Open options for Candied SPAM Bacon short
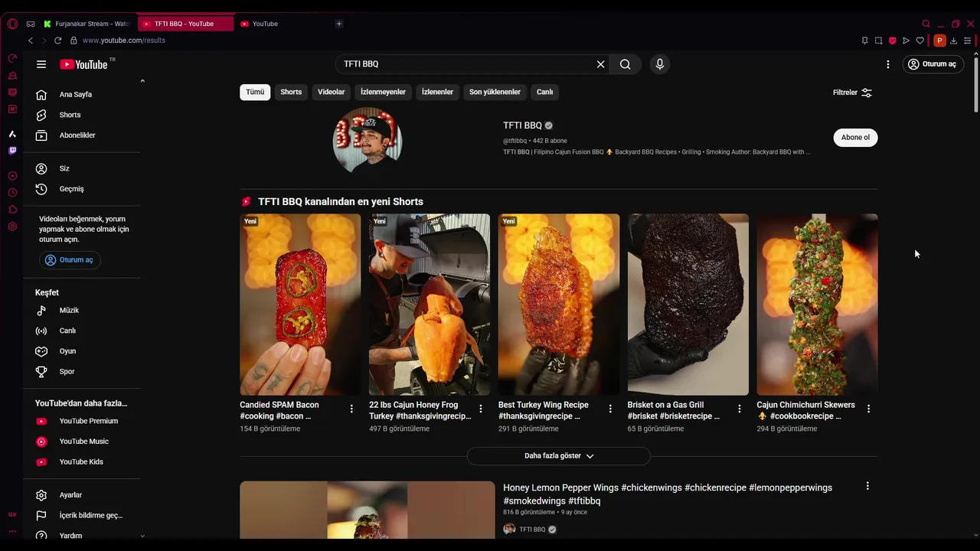 click(x=351, y=409)
